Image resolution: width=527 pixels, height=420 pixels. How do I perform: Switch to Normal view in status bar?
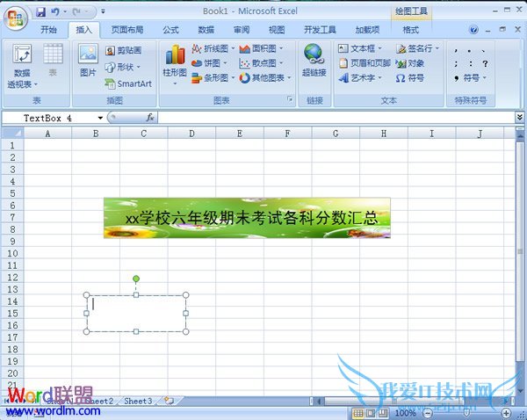click(x=358, y=413)
